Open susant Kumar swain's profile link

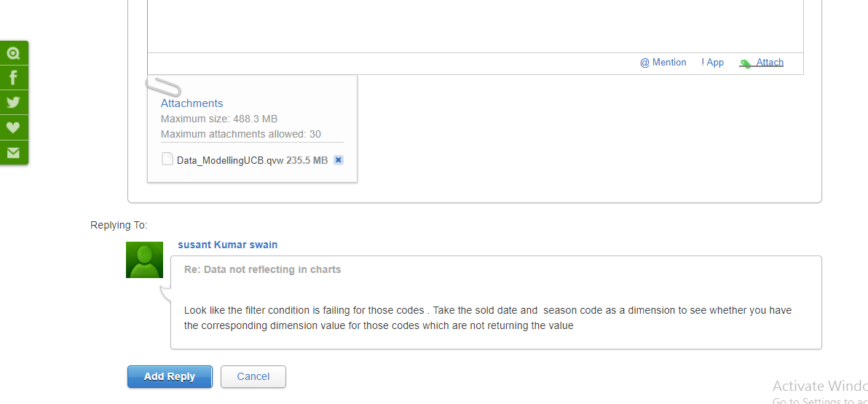[x=227, y=245]
